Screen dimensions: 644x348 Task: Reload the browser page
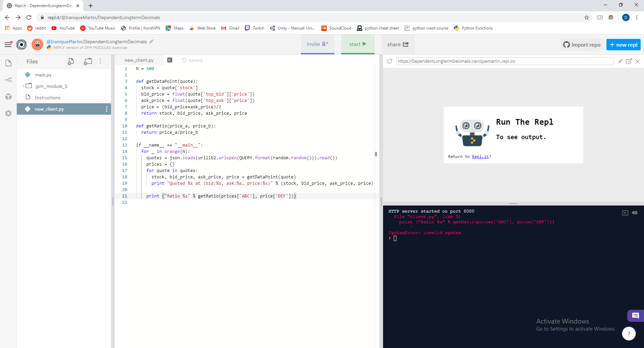pyautogui.click(x=29, y=17)
